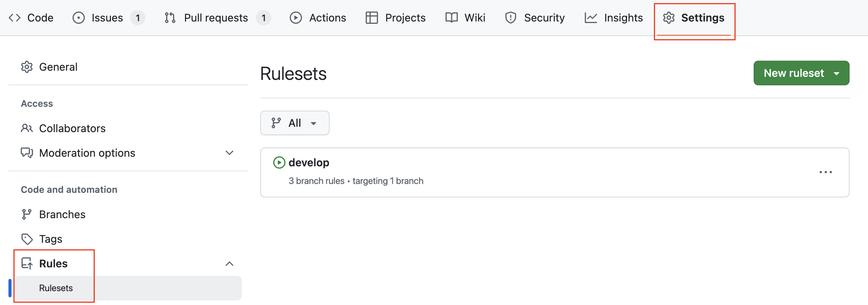Click the Issues count badge
The image size is (868, 305).
(x=138, y=18)
